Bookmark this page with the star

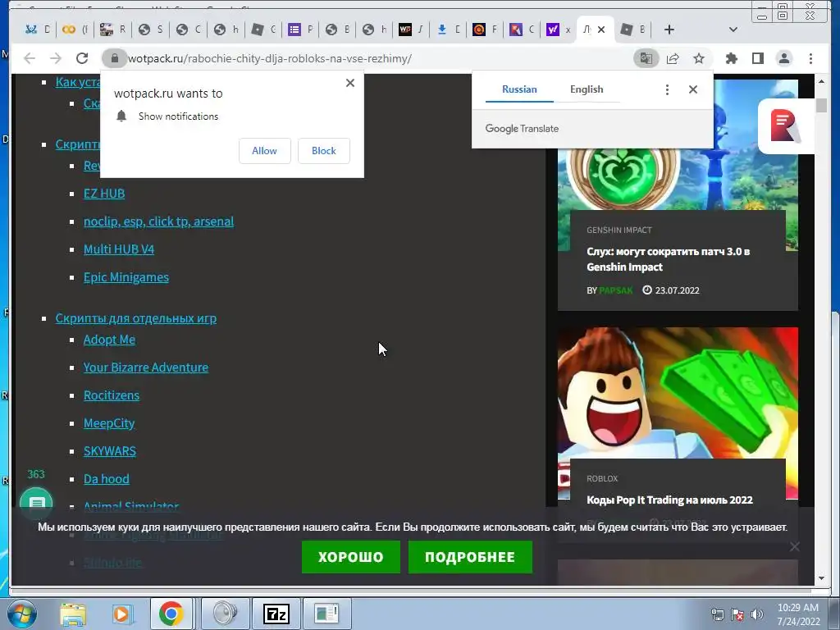click(x=699, y=58)
